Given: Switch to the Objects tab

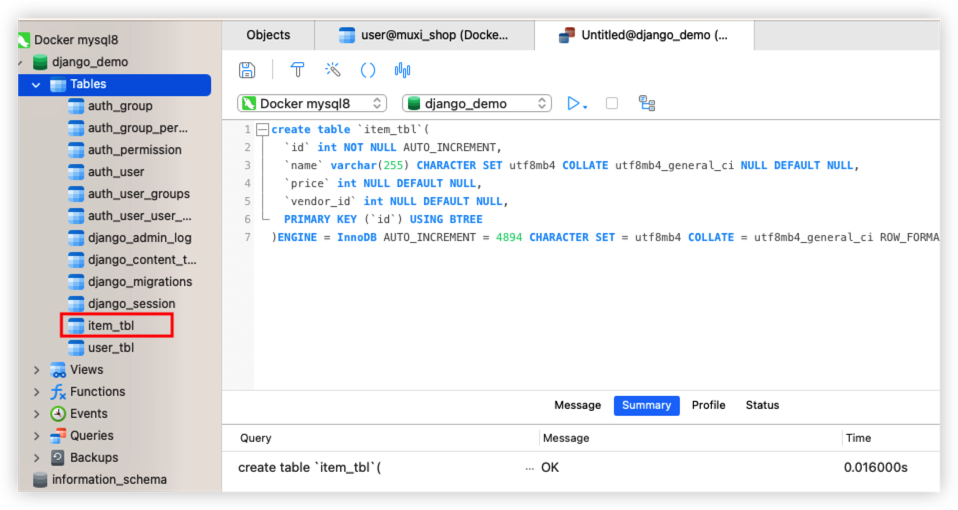Looking at the screenshot, I should coord(268,35).
